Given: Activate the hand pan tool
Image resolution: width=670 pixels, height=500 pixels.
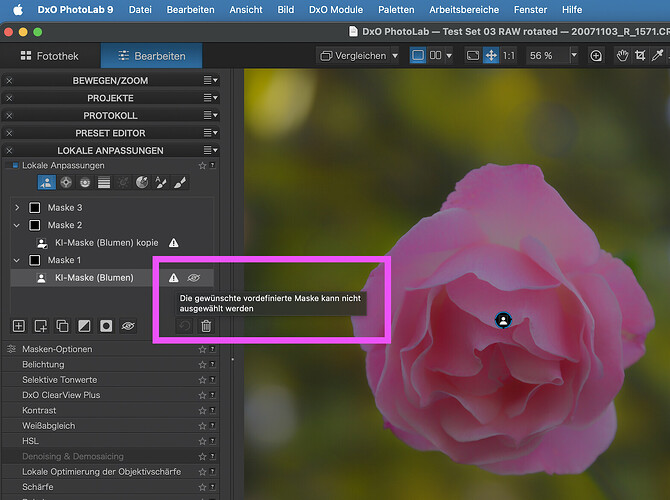Looking at the screenshot, I should (x=622, y=56).
